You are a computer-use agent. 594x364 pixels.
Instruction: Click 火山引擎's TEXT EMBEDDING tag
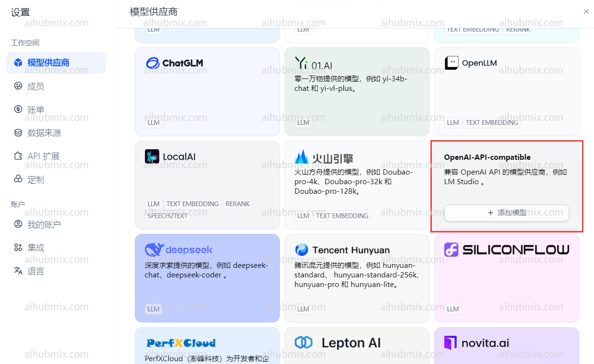[x=342, y=216]
